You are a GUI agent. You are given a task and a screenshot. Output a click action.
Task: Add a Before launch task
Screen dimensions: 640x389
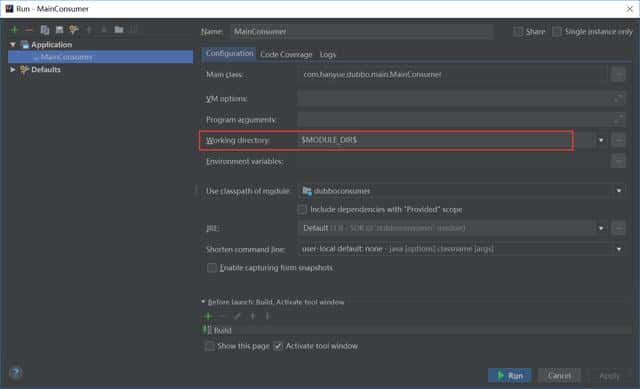tap(208, 316)
